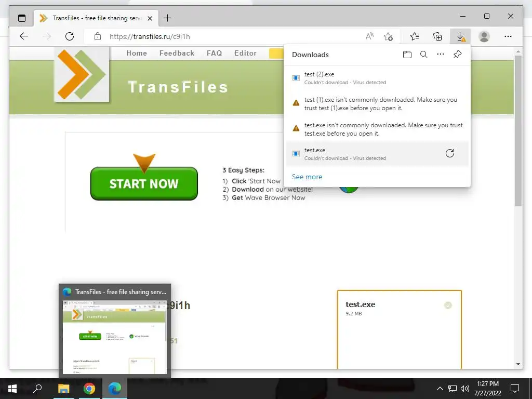The width and height of the screenshot is (532, 399).
Task: Click the browser Back arrow
Action: (x=24, y=36)
